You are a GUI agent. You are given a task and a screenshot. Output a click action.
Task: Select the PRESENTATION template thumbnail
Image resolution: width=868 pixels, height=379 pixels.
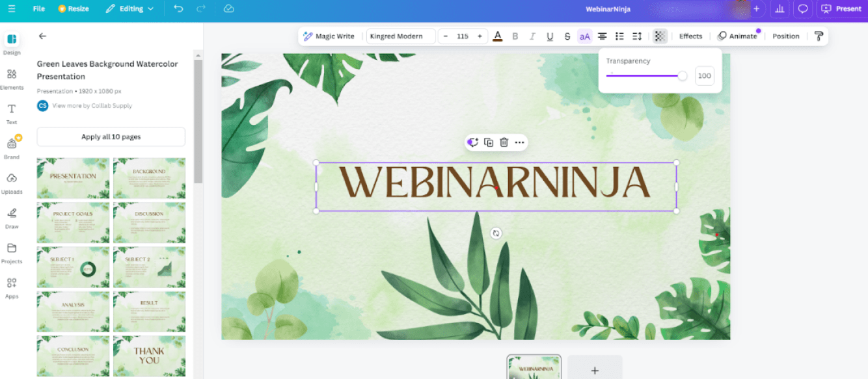[x=73, y=178]
